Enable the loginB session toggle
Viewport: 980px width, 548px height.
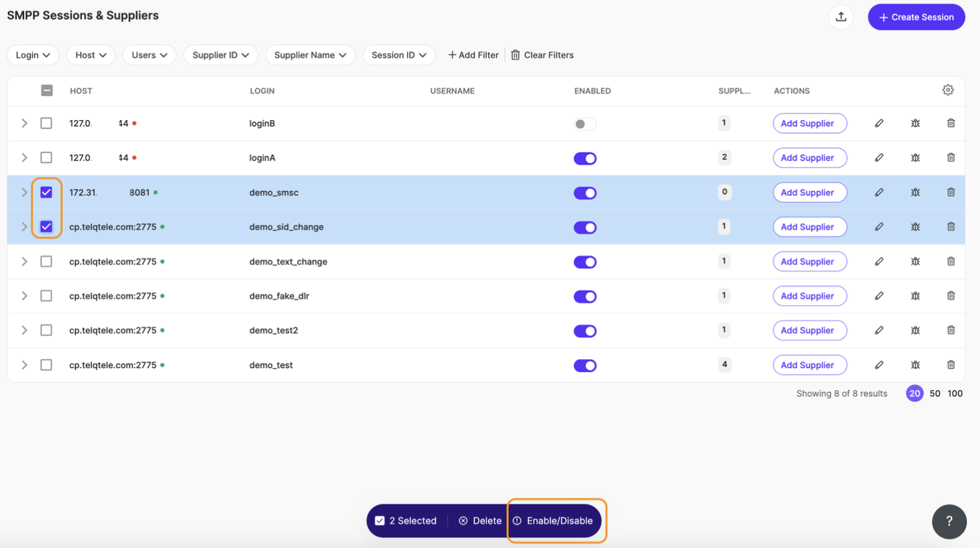click(585, 124)
